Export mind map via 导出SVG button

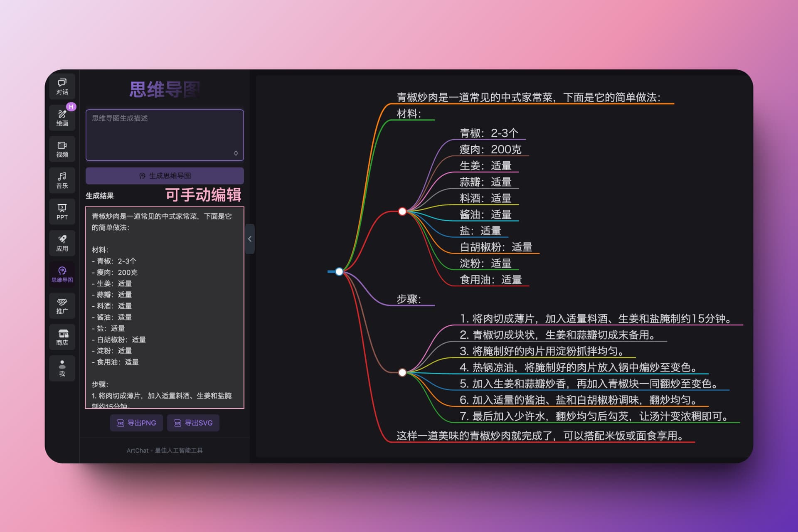pos(193,423)
